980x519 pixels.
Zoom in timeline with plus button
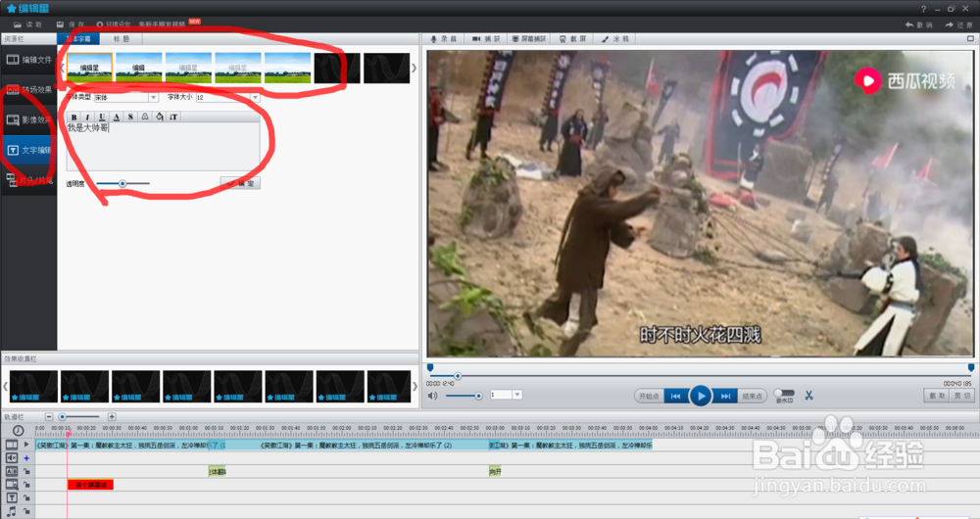112,416
